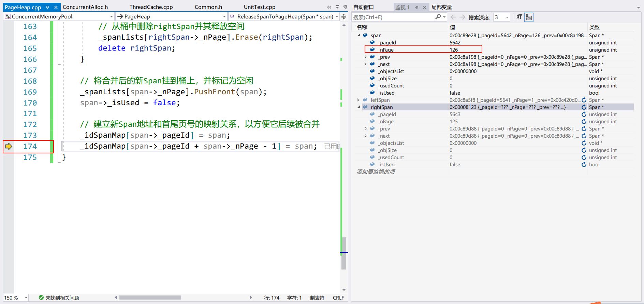644x304 pixels.
Task: Toggle the watch toolbar Tab display button
Action: [529, 17]
